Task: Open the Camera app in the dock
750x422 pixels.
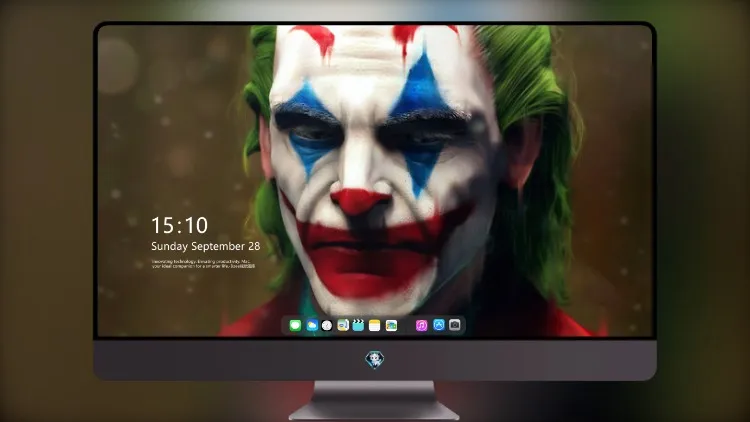Action: coord(455,325)
